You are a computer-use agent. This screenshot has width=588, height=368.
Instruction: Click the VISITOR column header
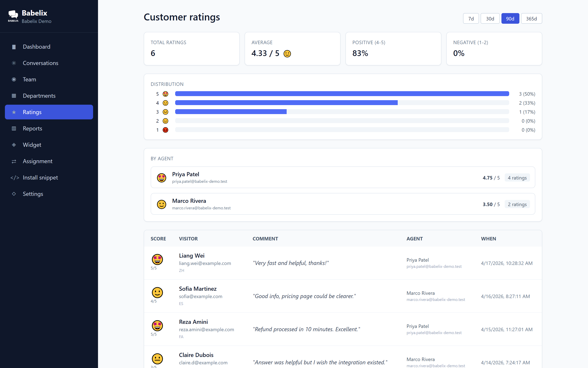point(188,239)
